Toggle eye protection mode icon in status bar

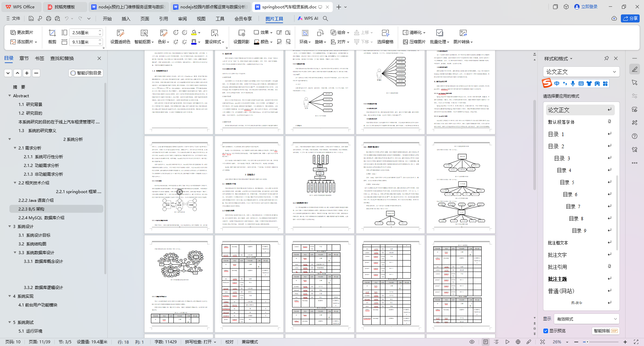coord(472,342)
